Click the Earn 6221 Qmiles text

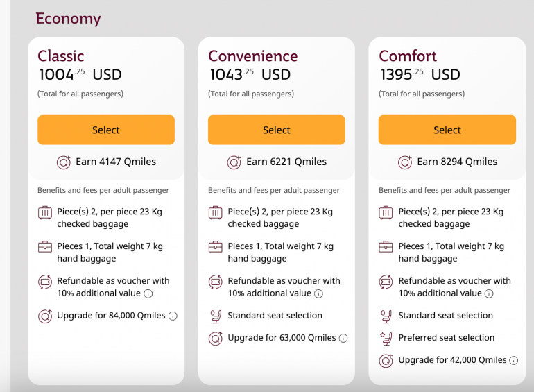286,162
